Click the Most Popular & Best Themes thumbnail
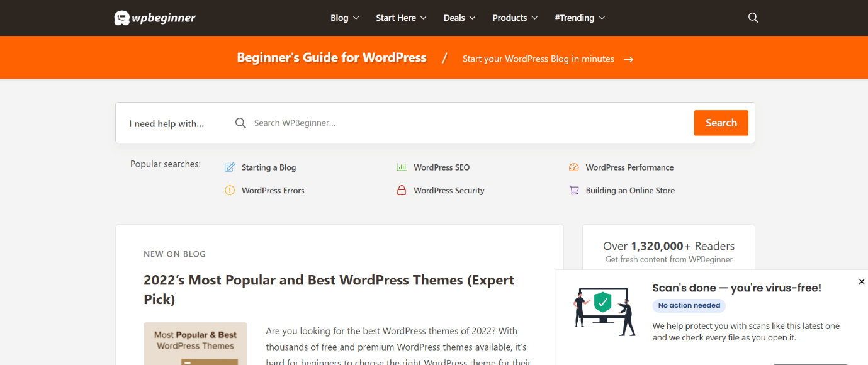Viewport: 868px width, 365px height. pos(195,344)
